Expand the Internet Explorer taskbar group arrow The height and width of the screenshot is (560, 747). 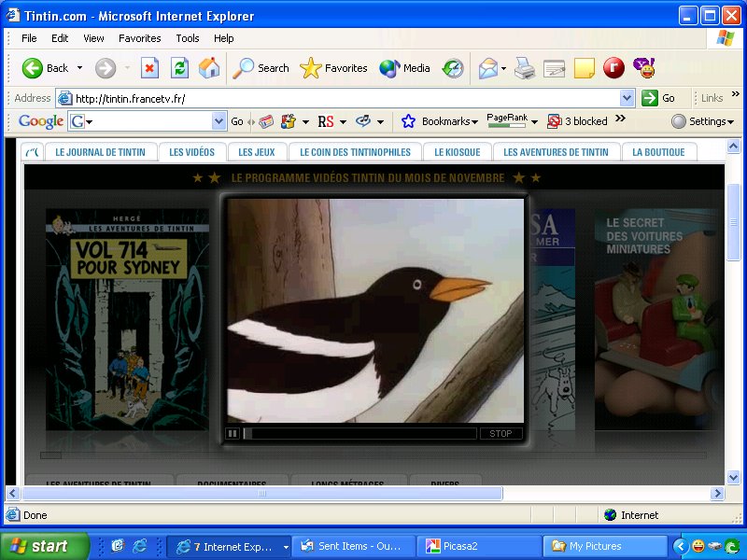(x=286, y=547)
